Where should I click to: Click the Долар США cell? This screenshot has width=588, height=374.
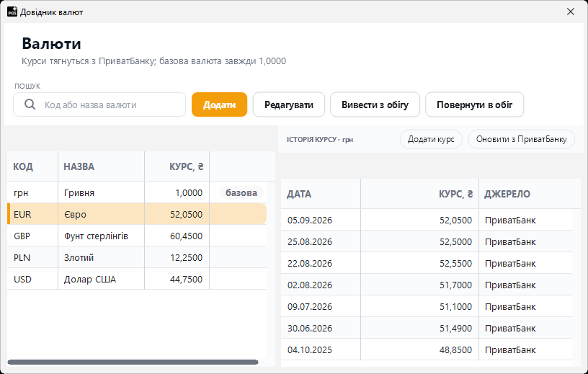pyautogui.click(x=102, y=279)
